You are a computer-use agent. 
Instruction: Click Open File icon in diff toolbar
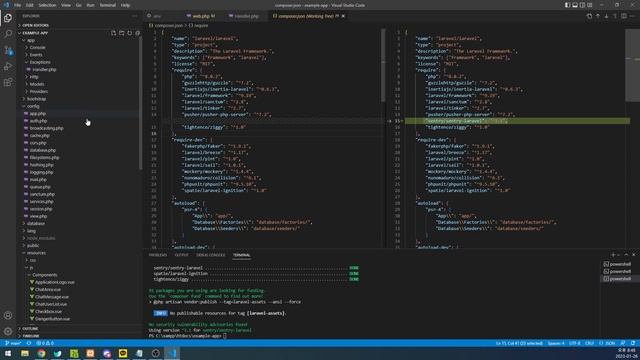coord(589,16)
